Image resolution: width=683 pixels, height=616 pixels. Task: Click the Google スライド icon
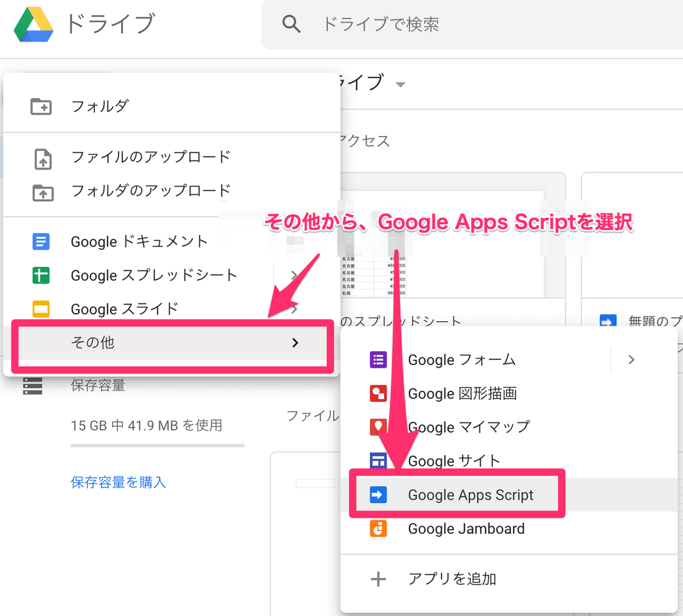coord(41,309)
